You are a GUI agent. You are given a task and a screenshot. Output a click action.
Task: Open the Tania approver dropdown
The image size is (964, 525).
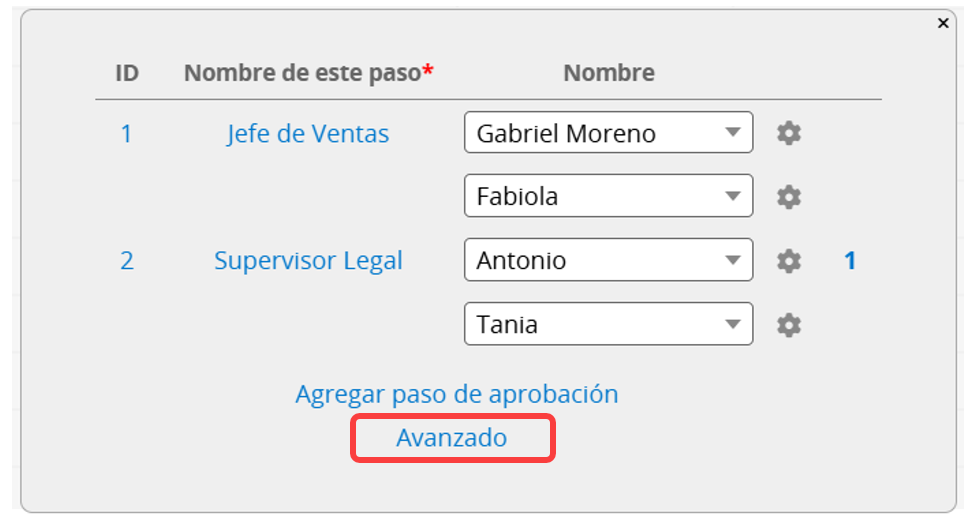tap(608, 325)
